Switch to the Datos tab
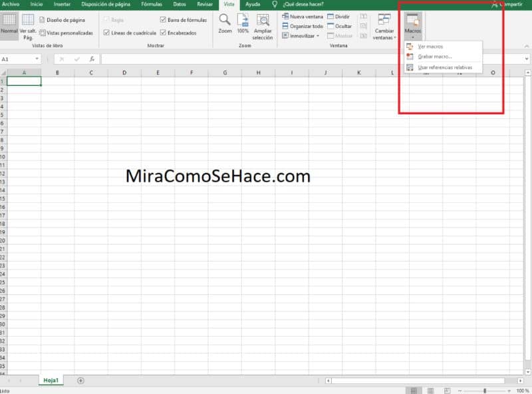This screenshot has width=532, height=394. click(180, 5)
